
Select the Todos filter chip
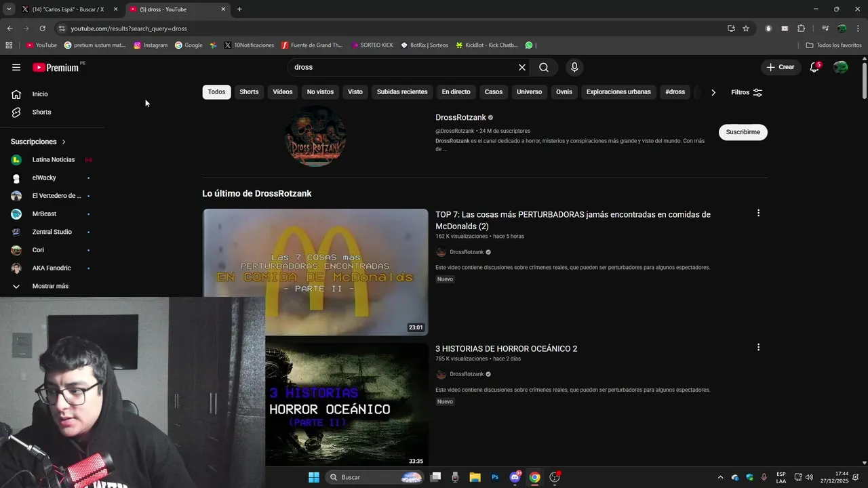tap(216, 92)
